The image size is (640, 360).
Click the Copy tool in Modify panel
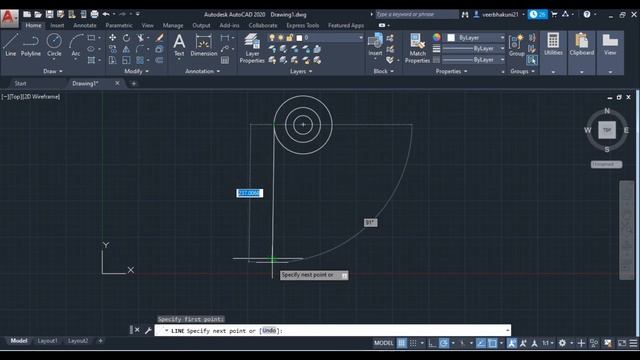pos(113,49)
